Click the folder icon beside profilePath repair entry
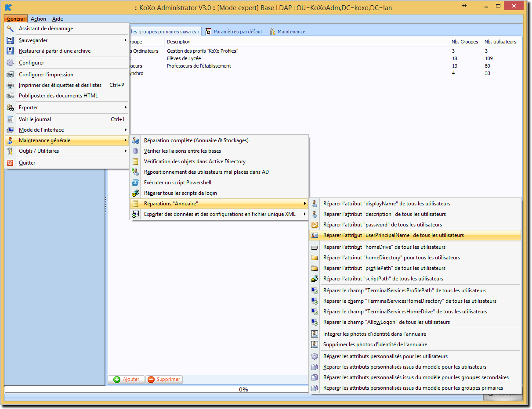 click(315, 268)
